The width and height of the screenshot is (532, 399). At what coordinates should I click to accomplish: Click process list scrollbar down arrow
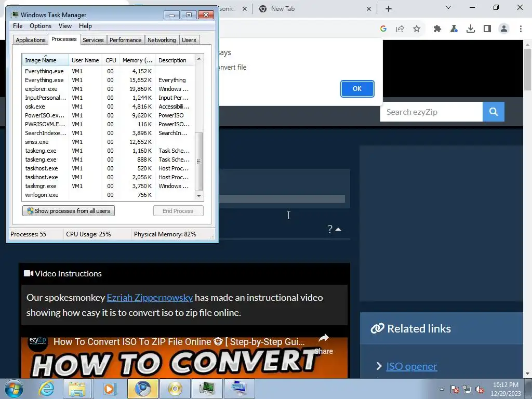click(199, 196)
